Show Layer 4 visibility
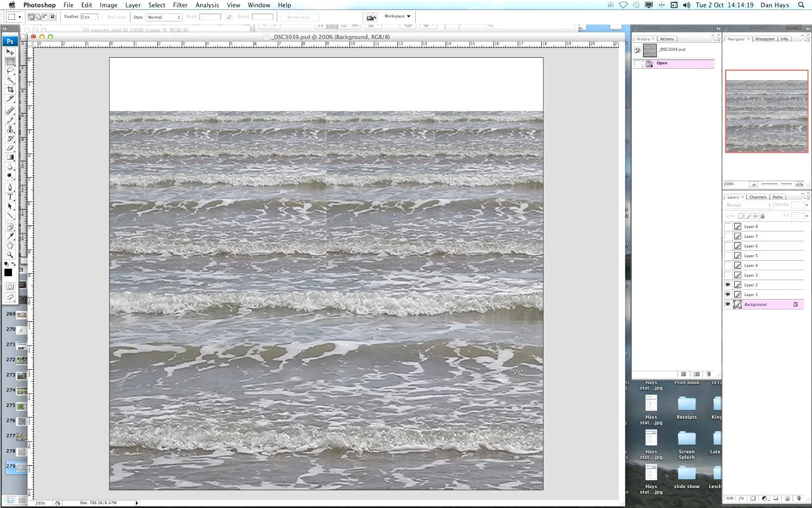 [x=727, y=265]
